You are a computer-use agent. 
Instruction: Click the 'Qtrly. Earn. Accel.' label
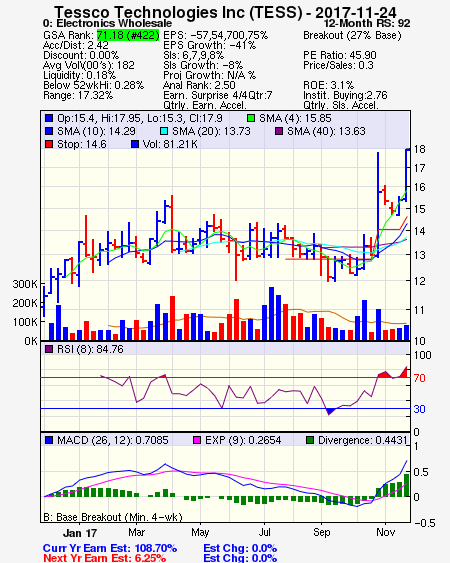(205, 105)
